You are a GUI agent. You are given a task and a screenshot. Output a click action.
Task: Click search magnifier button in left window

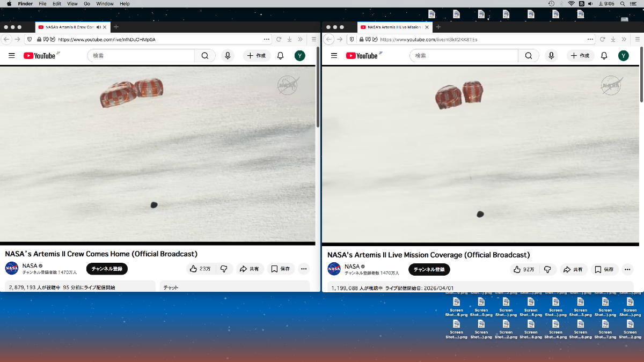point(205,56)
